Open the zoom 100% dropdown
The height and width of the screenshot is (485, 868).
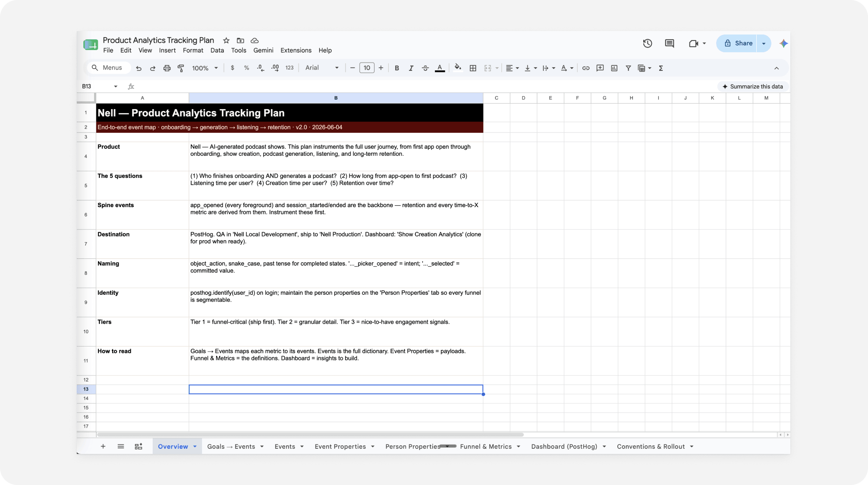click(205, 68)
